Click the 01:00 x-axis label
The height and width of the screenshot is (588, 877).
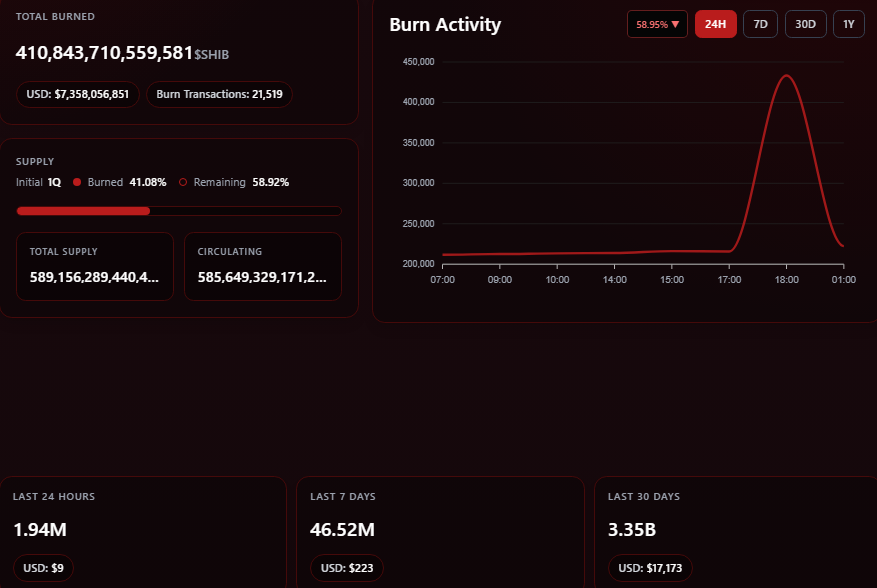(x=843, y=280)
